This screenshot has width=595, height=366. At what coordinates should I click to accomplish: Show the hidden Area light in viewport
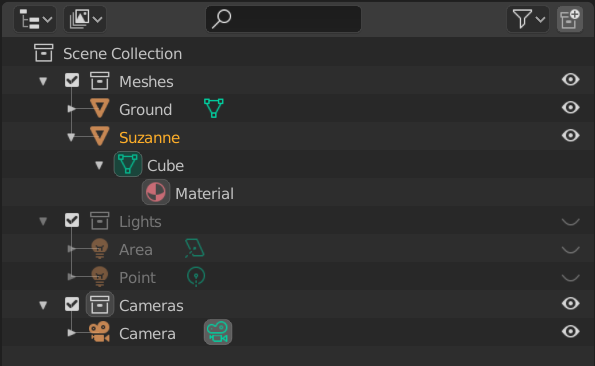tap(570, 250)
